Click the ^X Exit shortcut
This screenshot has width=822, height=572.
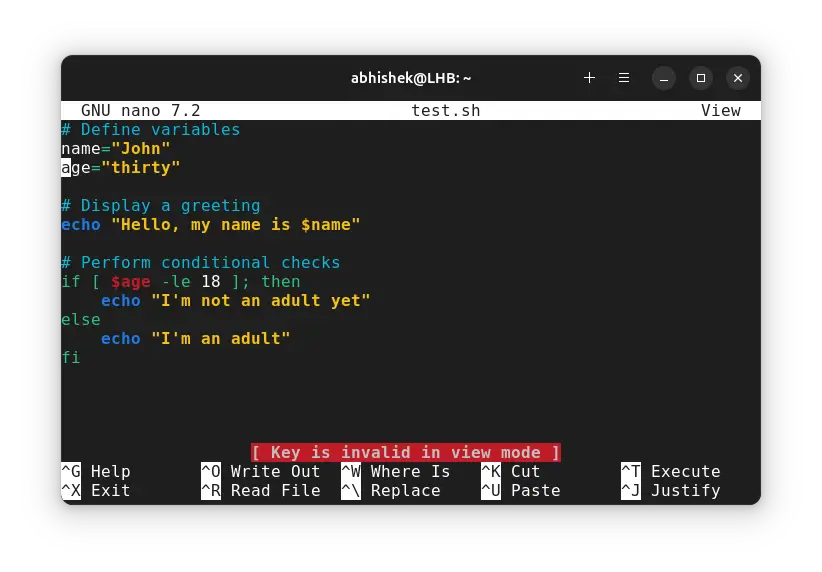pyautogui.click(x=96, y=490)
